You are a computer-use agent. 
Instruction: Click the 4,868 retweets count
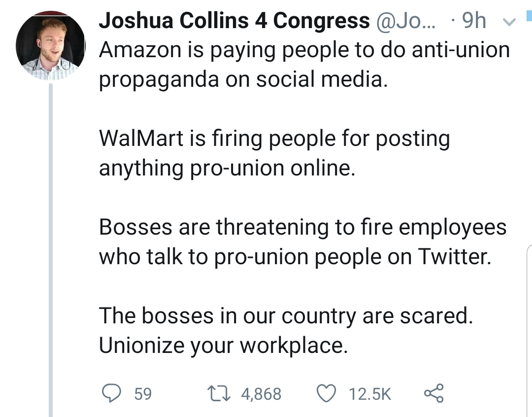coord(261,394)
